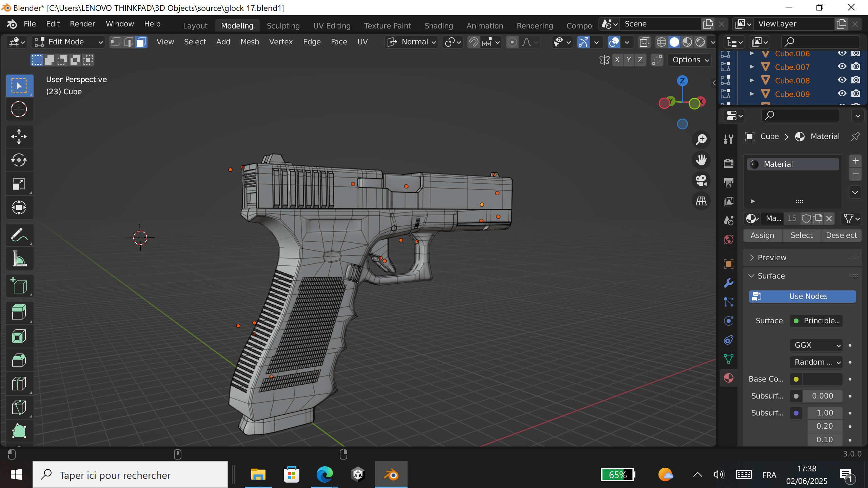Open the Vertex menu
The image size is (868, 488).
coord(281,42)
